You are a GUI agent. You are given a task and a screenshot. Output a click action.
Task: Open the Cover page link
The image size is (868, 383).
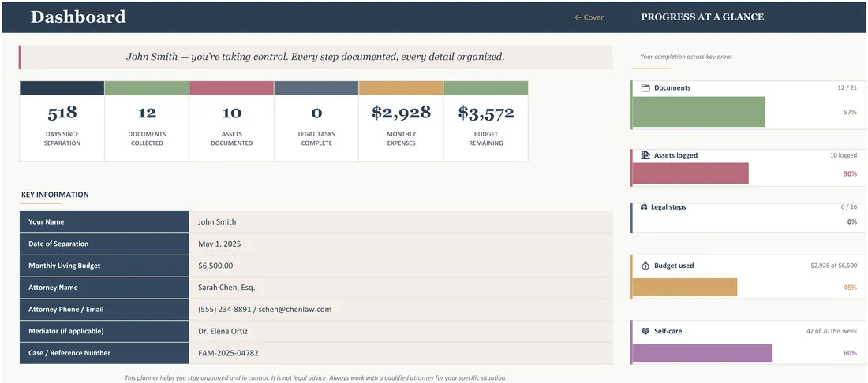pos(589,17)
